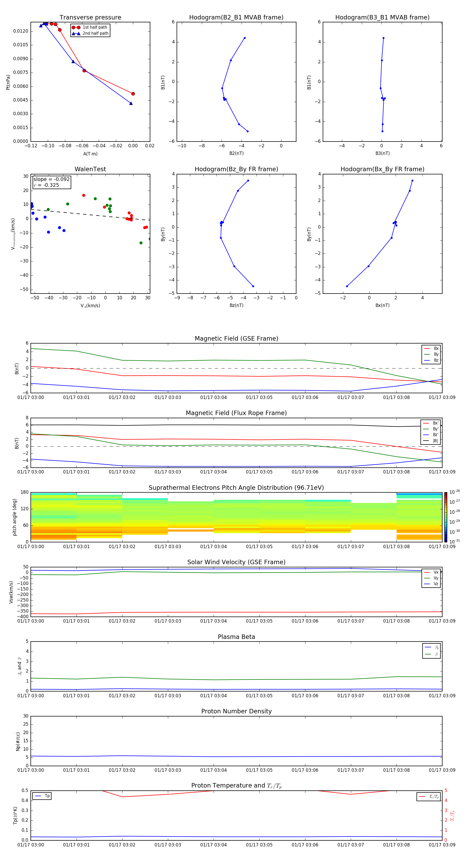Click the 'βp' legend entry in Plasma Beta plot

click(432, 647)
